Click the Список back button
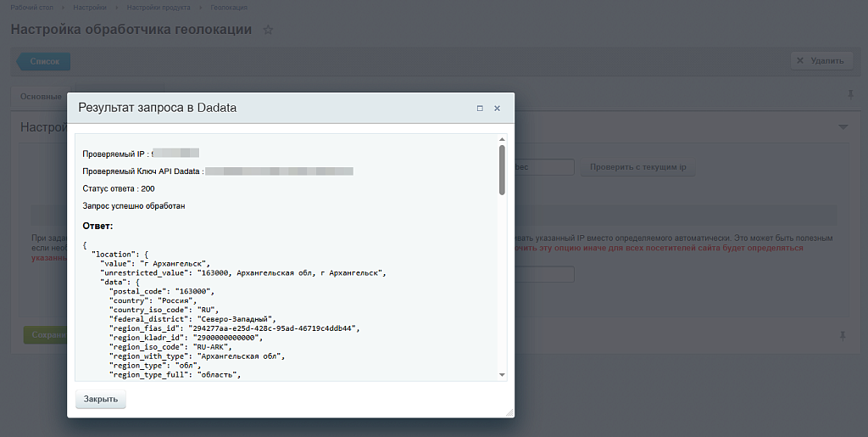Image resolution: width=868 pixels, height=437 pixels. point(44,61)
